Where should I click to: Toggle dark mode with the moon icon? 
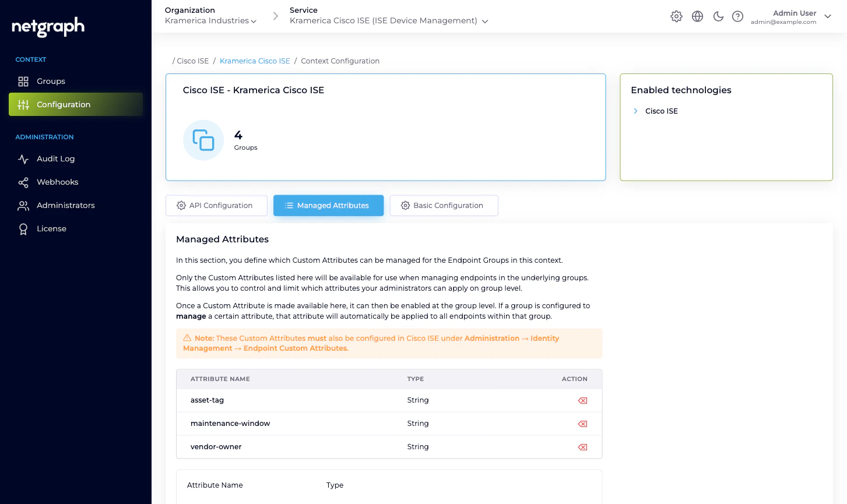(x=718, y=16)
